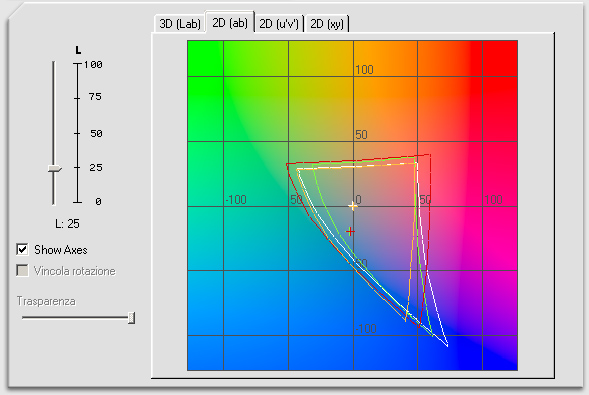Click the Show Axes label
Image resolution: width=589 pixels, height=395 pixels.
(x=61, y=250)
